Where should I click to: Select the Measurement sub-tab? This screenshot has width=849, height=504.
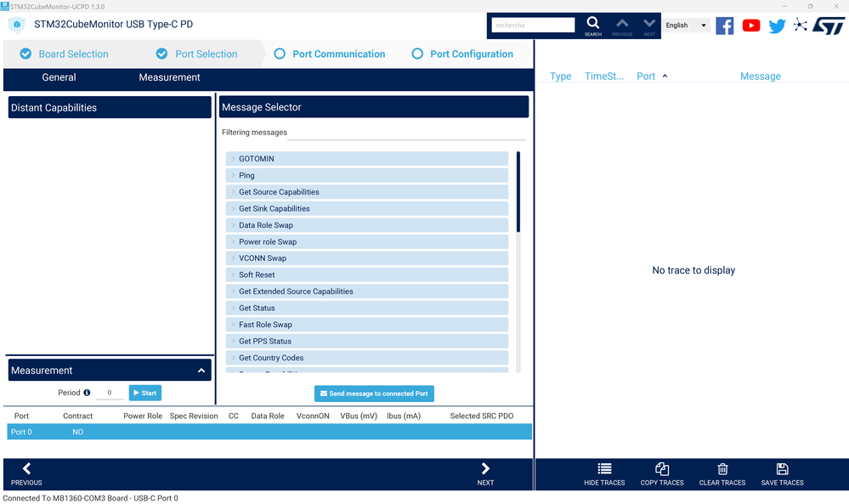pos(169,77)
